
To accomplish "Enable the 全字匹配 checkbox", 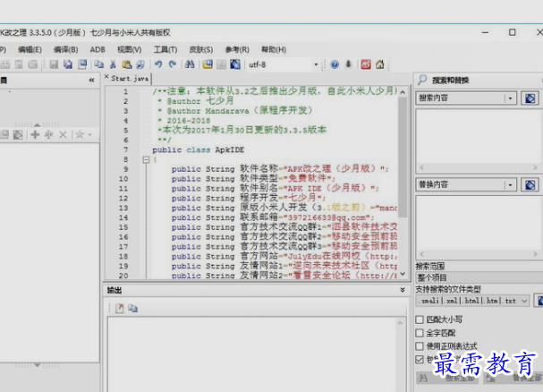I will point(420,333).
